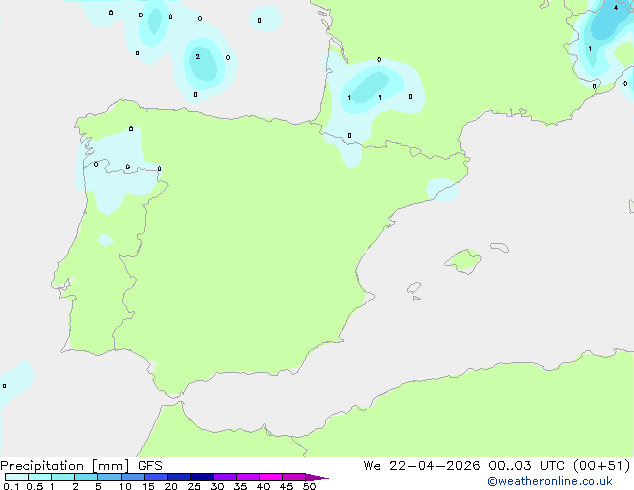Screen dimensions: 634x490
Task: Click the above-50 arrow tip of the legend
Action: (317, 477)
